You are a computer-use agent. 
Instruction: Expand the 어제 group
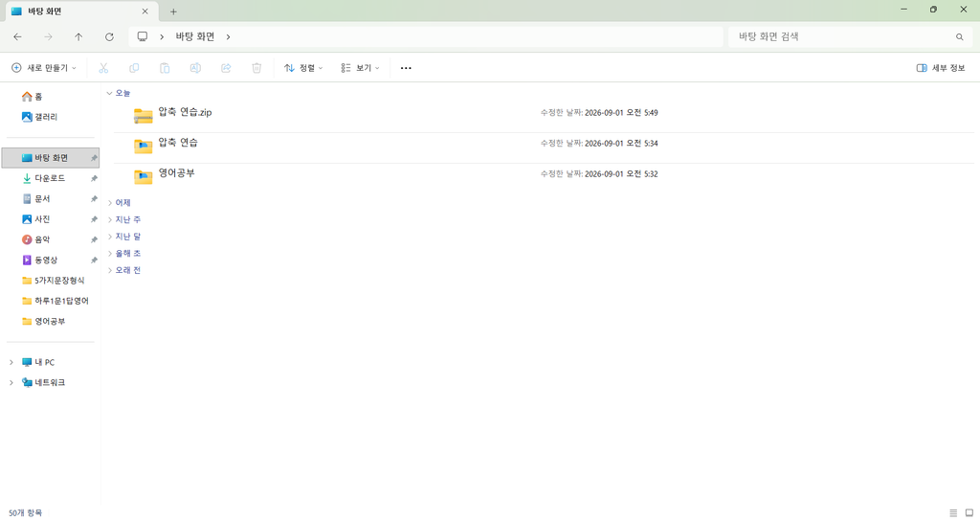(109, 203)
